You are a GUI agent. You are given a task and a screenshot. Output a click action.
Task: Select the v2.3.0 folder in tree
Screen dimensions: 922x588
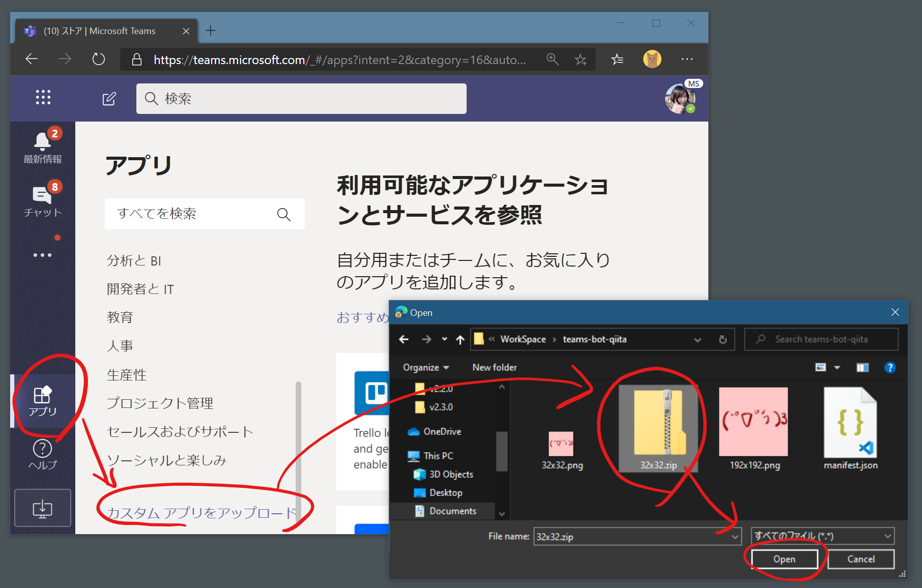click(x=434, y=407)
